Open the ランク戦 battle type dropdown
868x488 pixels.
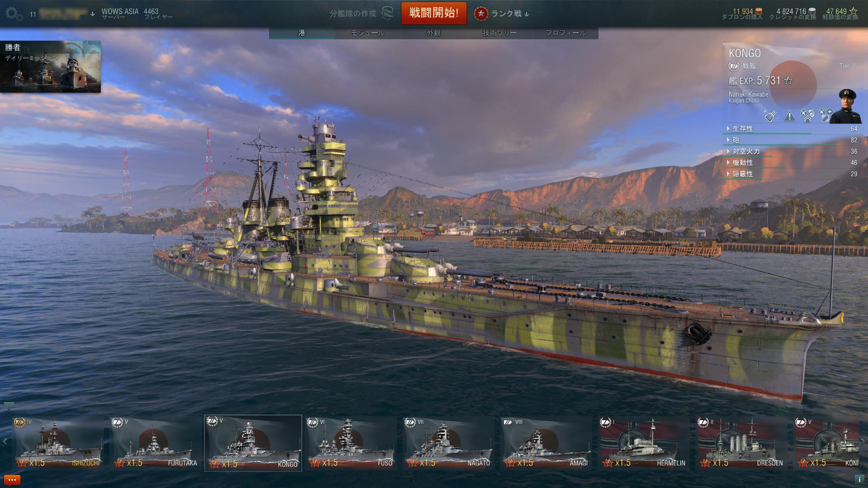pyautogui.click(x=502, y=14)
